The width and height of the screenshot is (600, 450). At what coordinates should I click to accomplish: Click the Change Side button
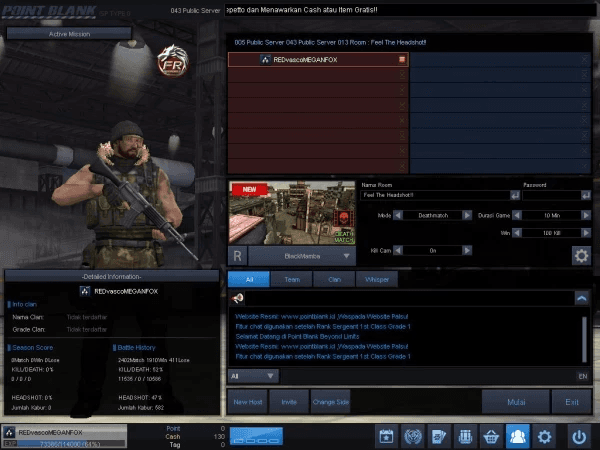(331, 402)
